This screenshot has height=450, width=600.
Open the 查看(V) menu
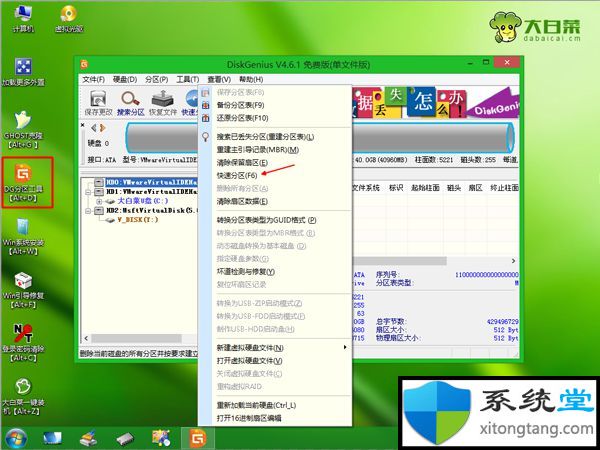coord(219,79)
